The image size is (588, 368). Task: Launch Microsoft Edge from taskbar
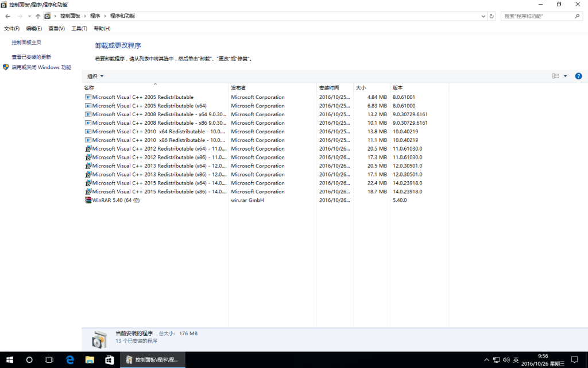pos(69,360)
